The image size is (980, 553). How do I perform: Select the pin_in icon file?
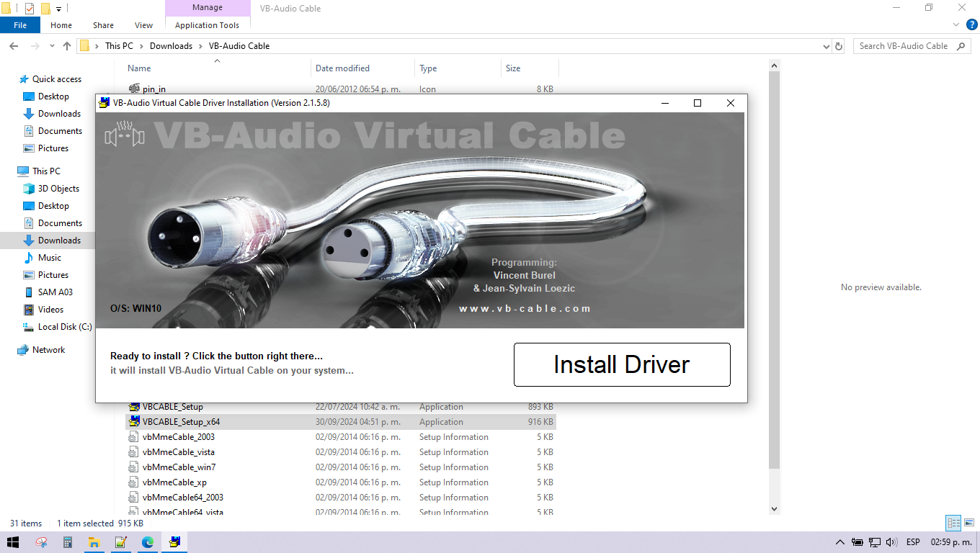[x=340, y=89]
